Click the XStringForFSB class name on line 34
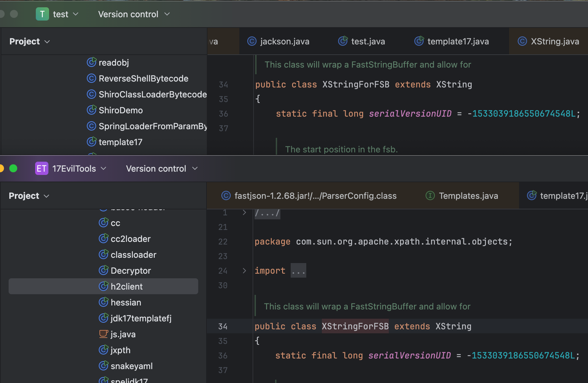The image size is (588, 383). (355, 326)
